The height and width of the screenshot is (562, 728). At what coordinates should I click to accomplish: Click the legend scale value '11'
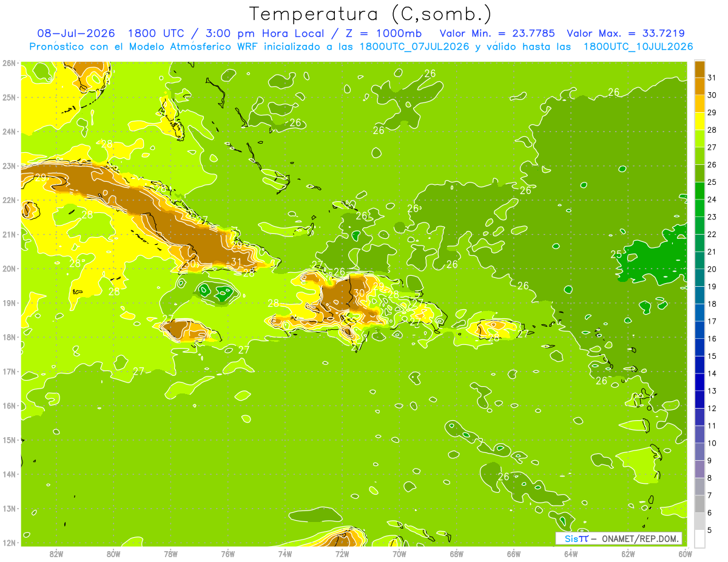point(712,426)
